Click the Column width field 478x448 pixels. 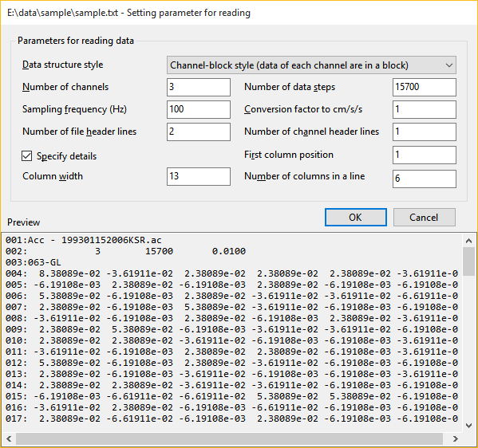(199, 176)
